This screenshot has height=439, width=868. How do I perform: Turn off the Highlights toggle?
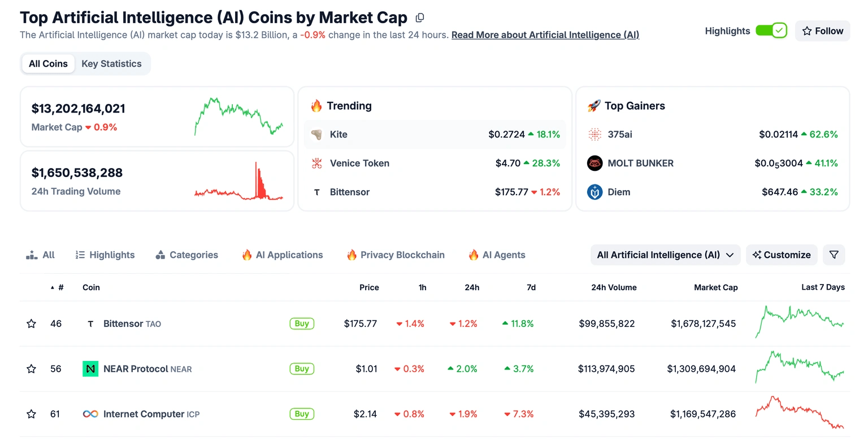[771, 31]
